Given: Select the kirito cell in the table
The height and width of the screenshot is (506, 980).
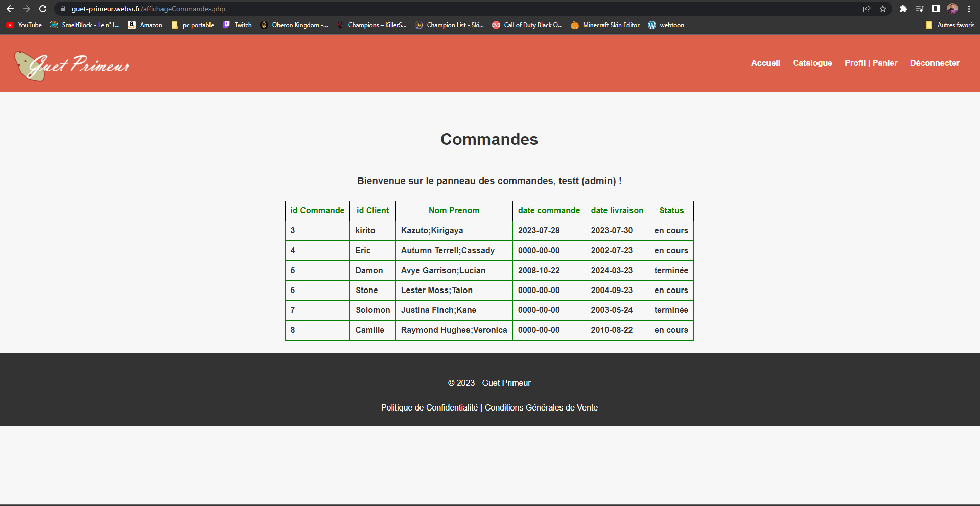Looking at the screenshot, I should pyautogui.click(x=365, y=230).
